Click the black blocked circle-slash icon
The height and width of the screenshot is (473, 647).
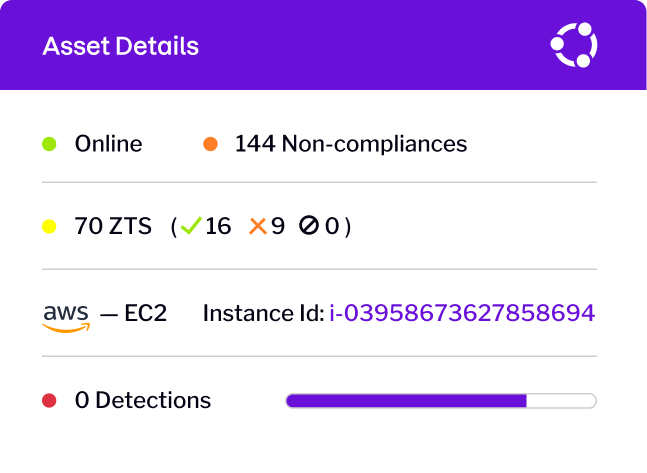[308, 227]
